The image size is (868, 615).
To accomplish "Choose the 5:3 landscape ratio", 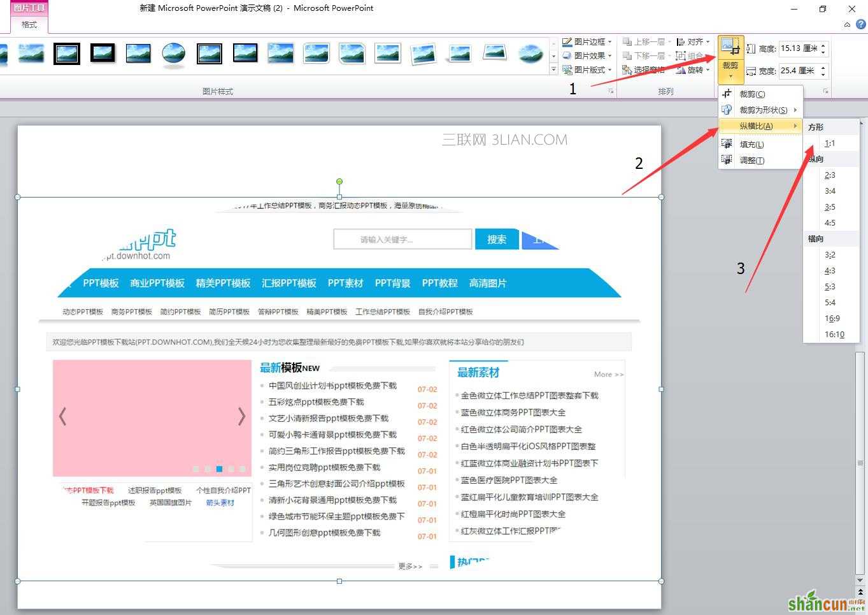I will (830, 286).
